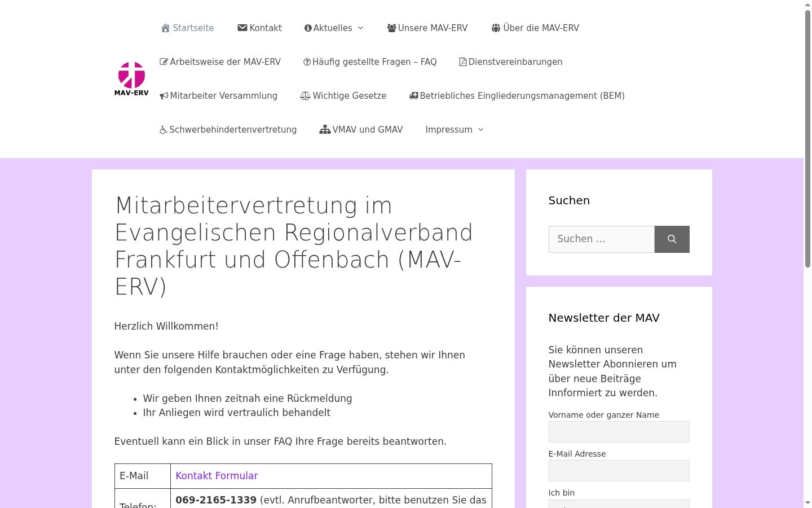The image size is (812, 508).
Task: Open Betriebliches Eingliederungsmanagement (BEM) page
Action: coord(517,96)
